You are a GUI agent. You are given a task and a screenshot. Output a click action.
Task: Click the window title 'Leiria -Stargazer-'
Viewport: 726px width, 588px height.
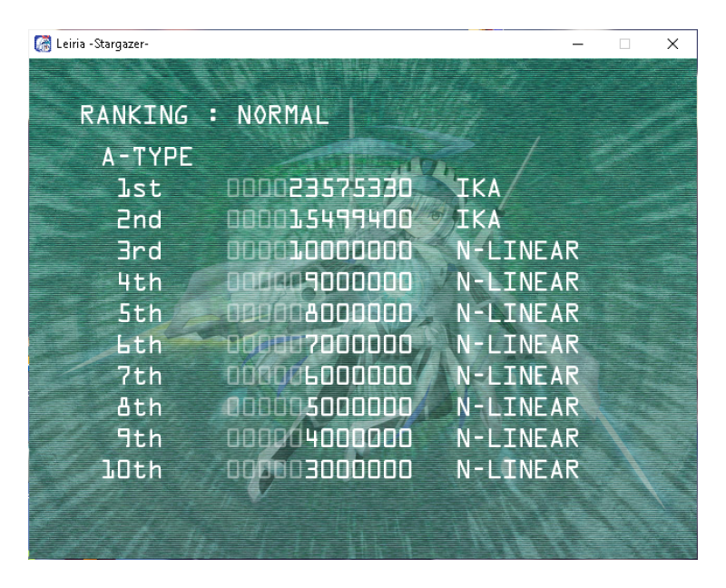[103, 44]
